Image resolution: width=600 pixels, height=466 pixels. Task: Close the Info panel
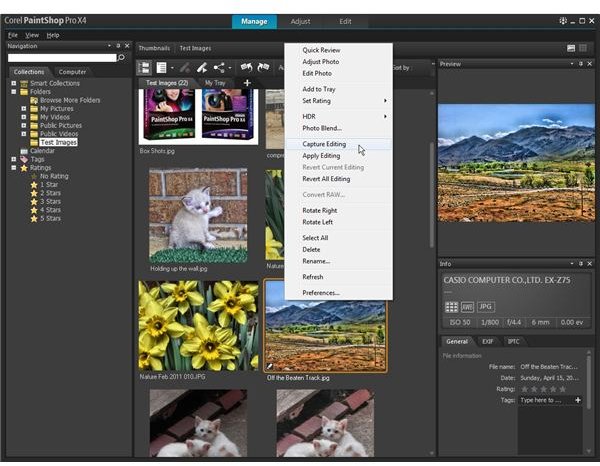(590, 264)
